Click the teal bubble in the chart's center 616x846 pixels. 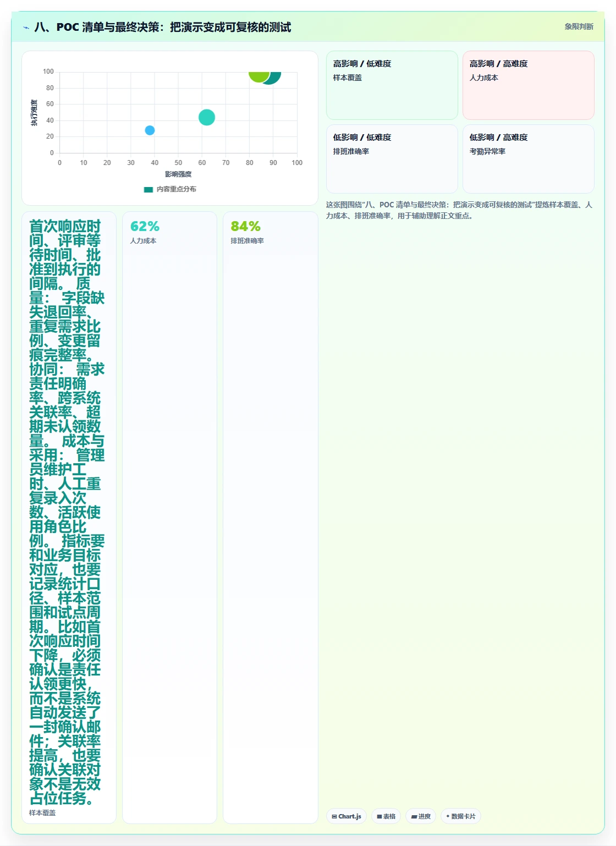pos(207,117)
